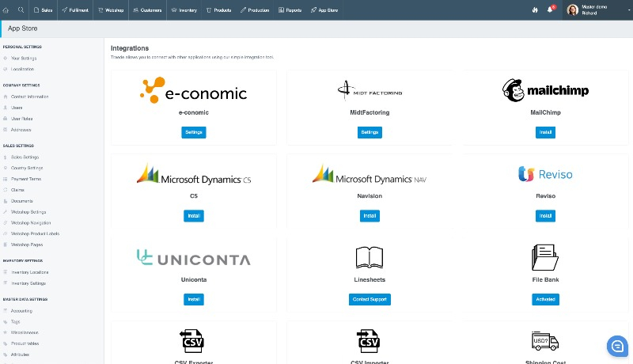Viewport: 633px width, 364px height.
Task: Open the Products menu
Action: 219,10
